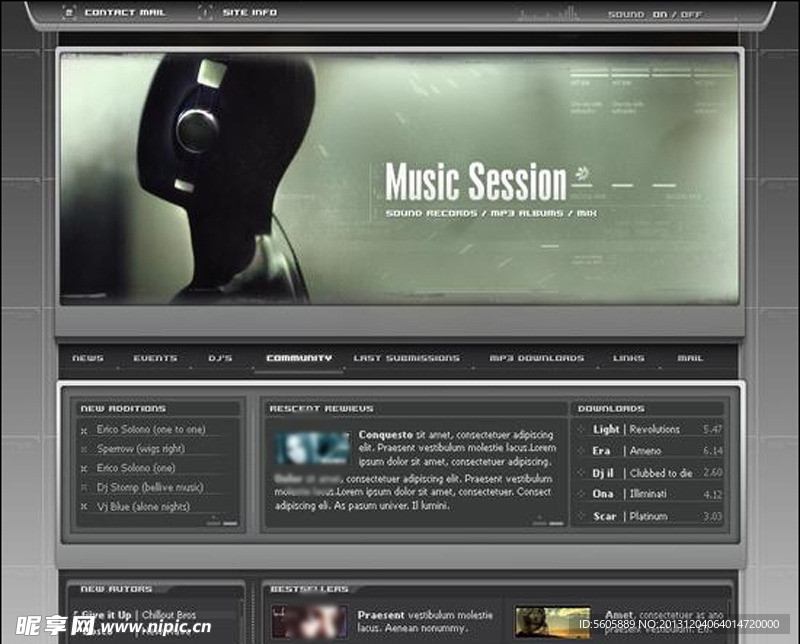This screenshot has height=644, width=800.
Task: Open the first Bestsellers album thumbnail
Action: [x=310, y=622]
